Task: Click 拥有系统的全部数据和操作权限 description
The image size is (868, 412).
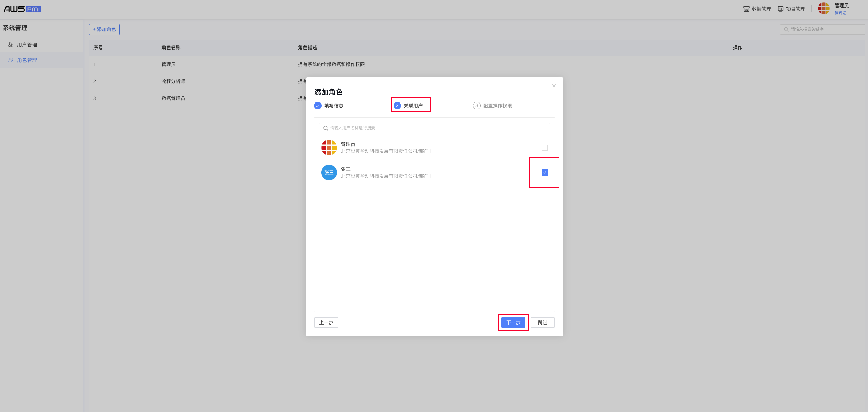Action: point(331,64)
